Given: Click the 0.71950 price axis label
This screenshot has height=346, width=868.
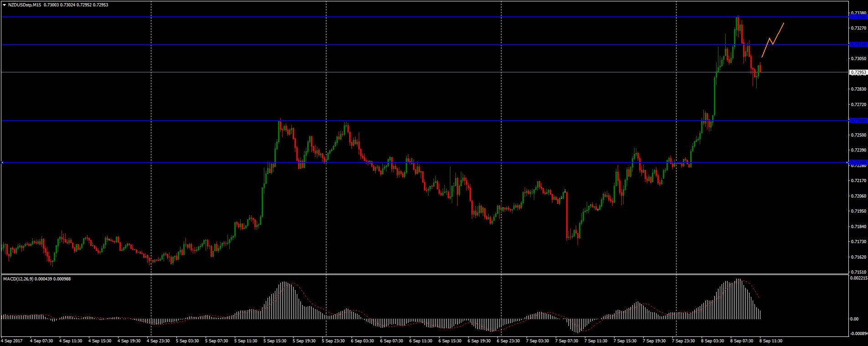Looking at the screenshot, I should coord(858,211).
